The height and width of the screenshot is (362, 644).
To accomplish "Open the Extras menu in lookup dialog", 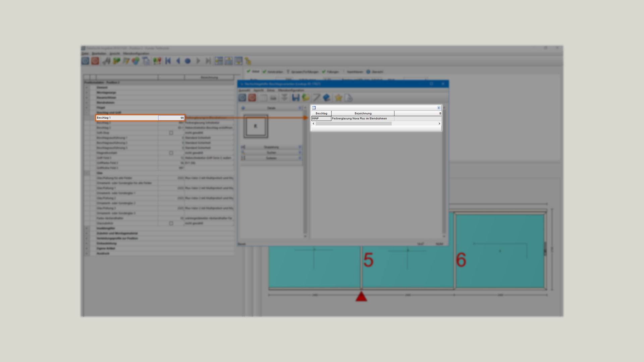I will [271, 90].
